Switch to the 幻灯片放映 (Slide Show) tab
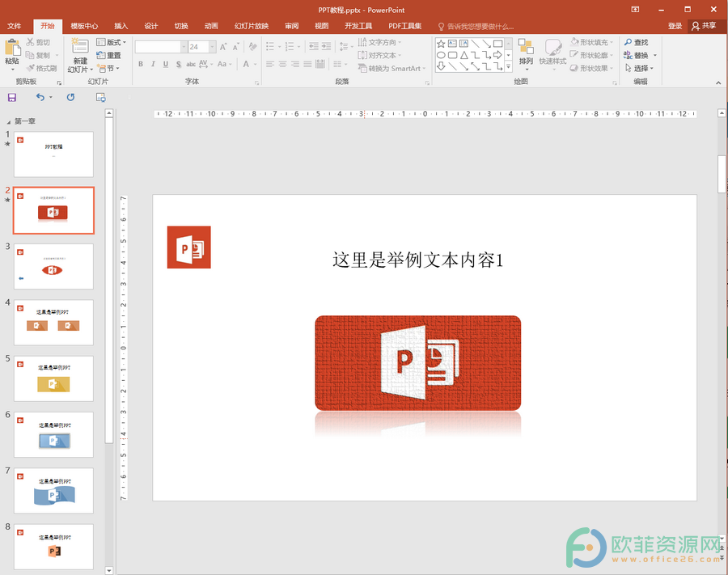 [x=252, y=26]
